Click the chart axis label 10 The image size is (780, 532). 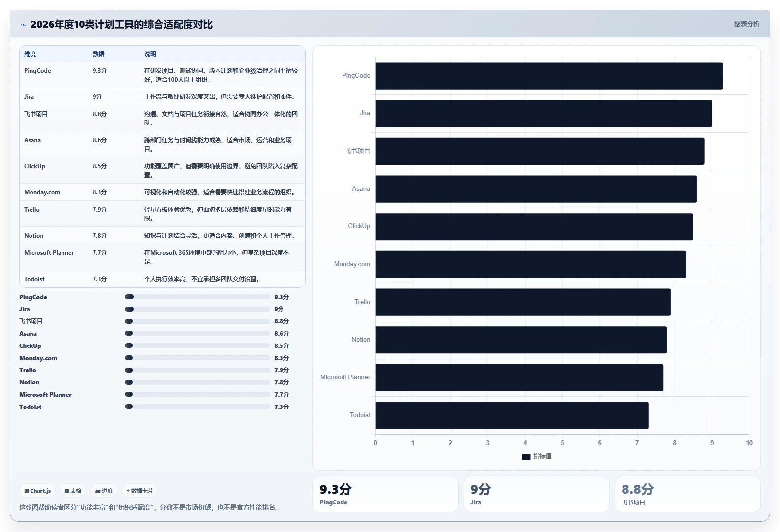point(749,443)
